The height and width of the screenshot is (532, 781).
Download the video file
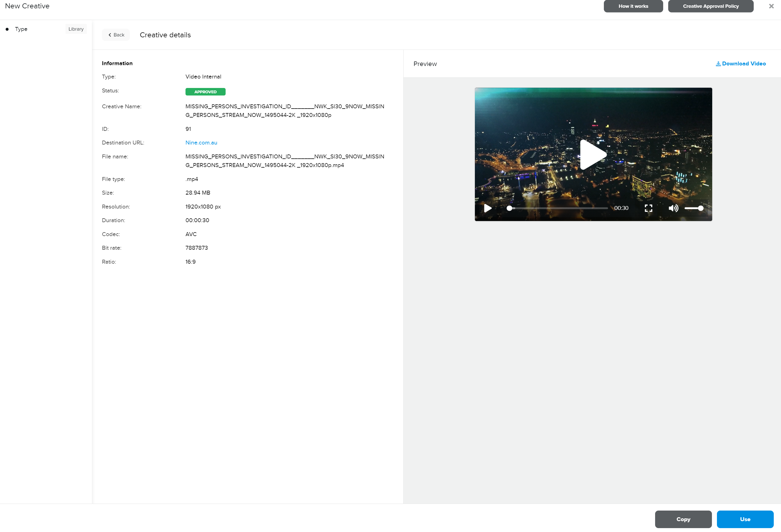click(740, 63)
